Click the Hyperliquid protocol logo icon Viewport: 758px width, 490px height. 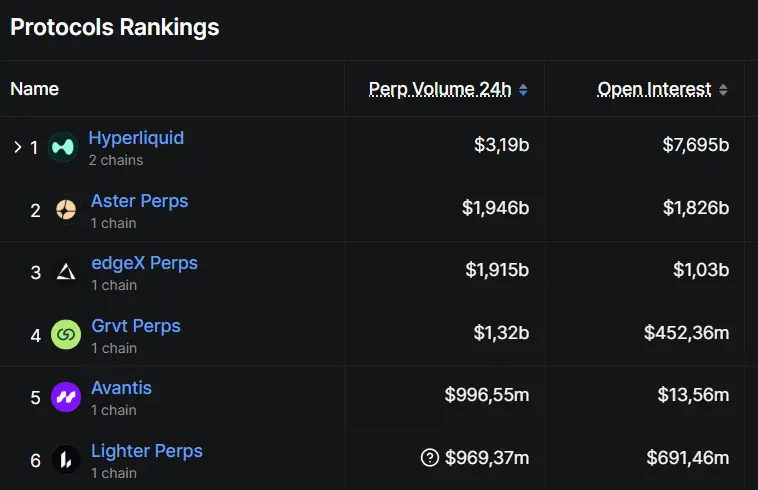pos(63,148)
